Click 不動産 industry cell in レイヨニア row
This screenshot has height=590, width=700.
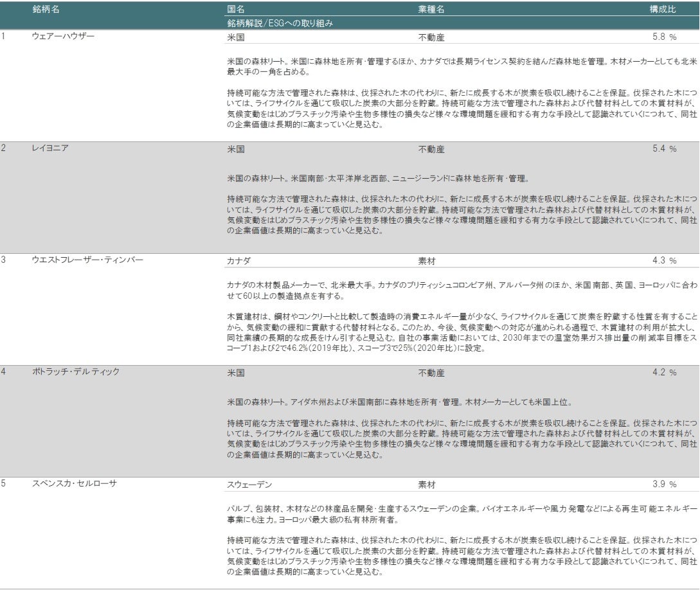point(431,149)
